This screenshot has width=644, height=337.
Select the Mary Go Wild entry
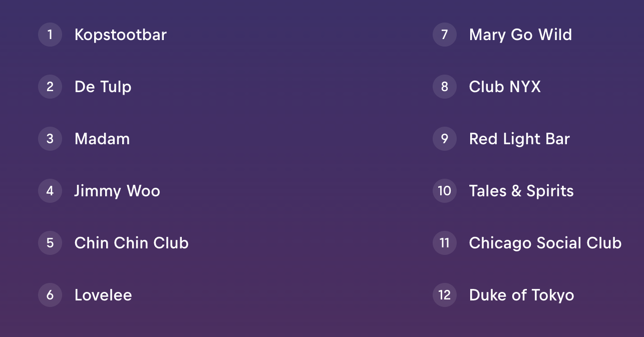(x=521, y=35)
